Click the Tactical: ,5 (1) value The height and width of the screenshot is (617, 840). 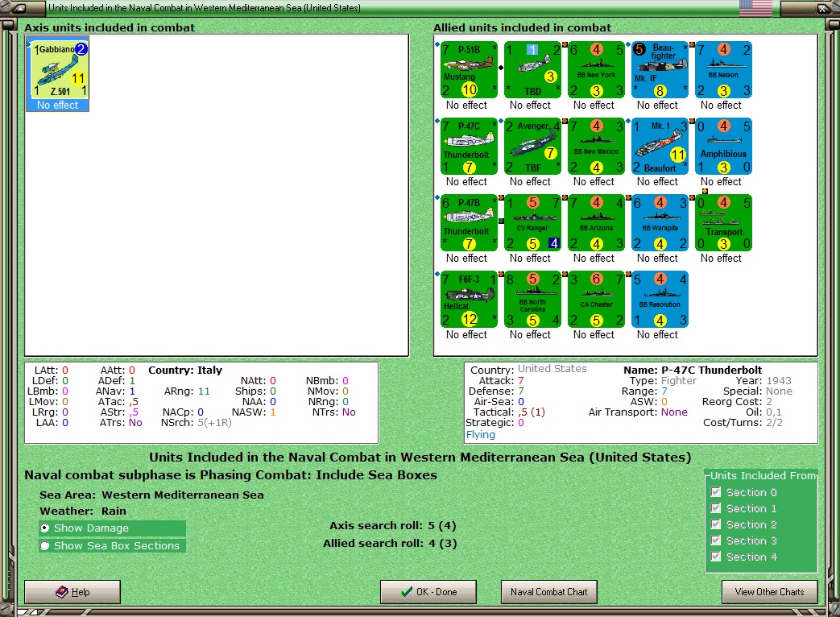[532, 412]
